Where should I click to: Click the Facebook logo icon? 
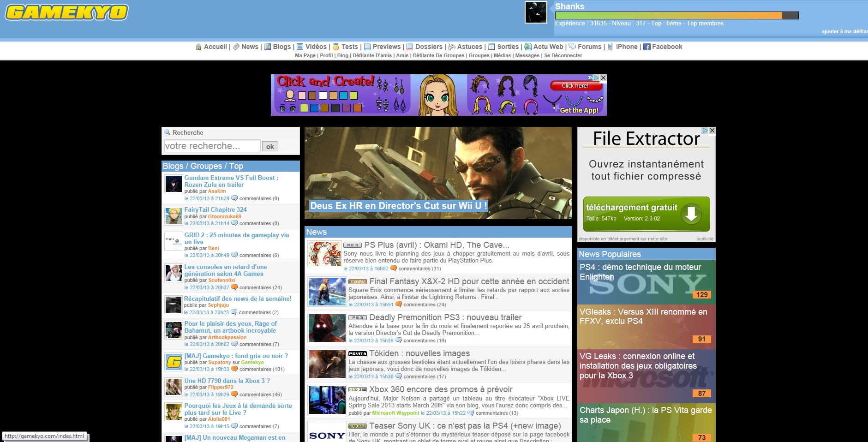647,47
